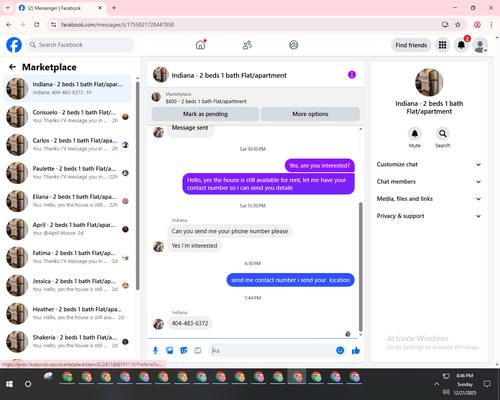The height and width of the screenshot is (400, 500).
Task: Open a new browser tab
Action: (x=114, y=8)
